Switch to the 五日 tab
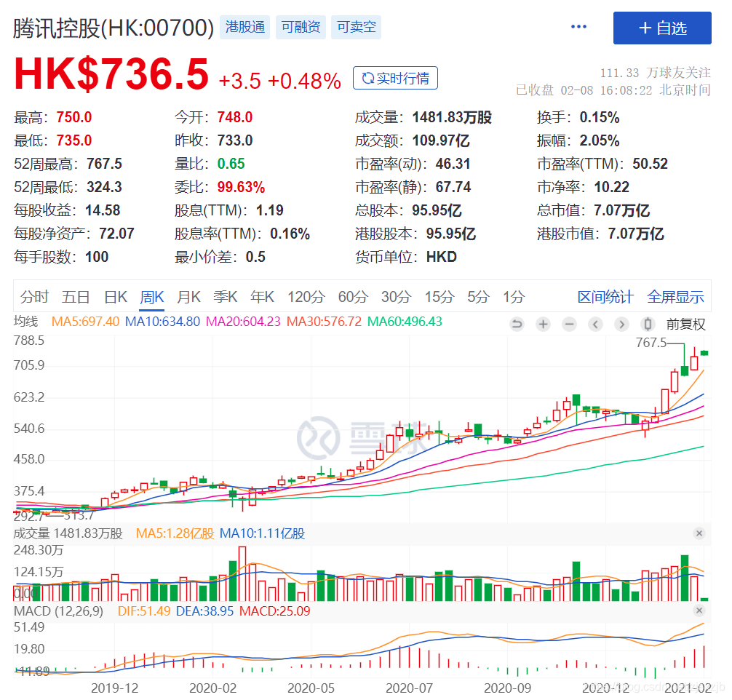732x700 pixels. pos(76,297)
